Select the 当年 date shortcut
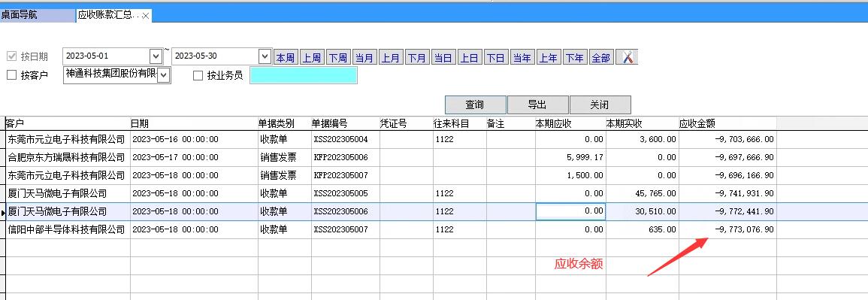This screenshot has width=868, height=300. pos(522,58)
